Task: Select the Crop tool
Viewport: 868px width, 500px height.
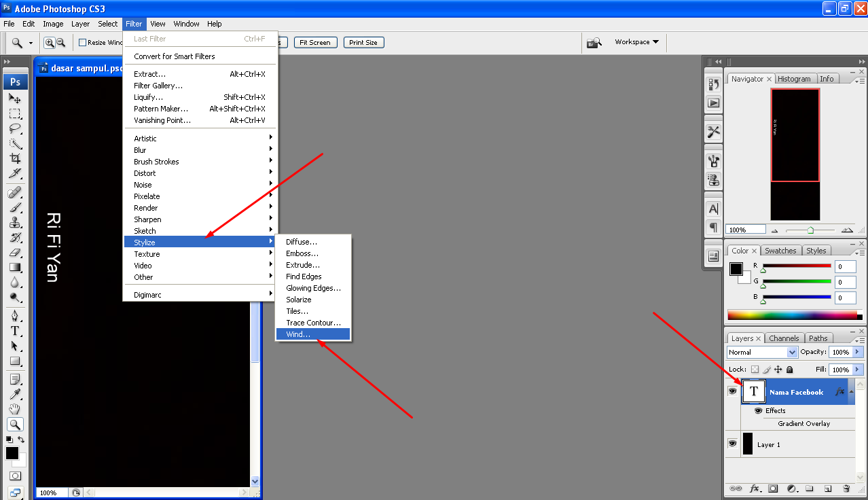Action: coord(15,158)
